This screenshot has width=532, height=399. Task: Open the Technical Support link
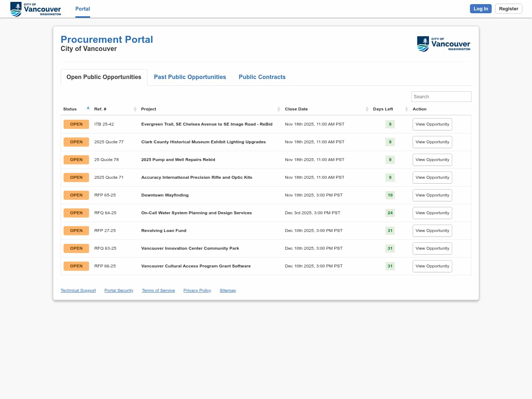pyautogui.click(x=78, y=290)
